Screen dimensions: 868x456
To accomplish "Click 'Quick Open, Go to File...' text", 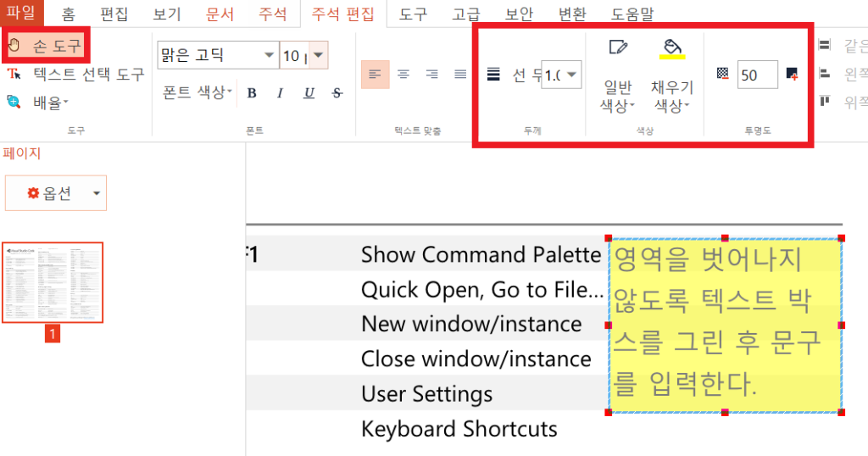I will 481,289.
